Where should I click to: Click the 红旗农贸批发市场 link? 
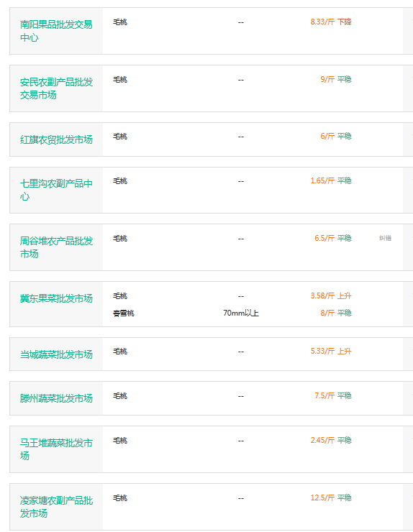(56, 139)
